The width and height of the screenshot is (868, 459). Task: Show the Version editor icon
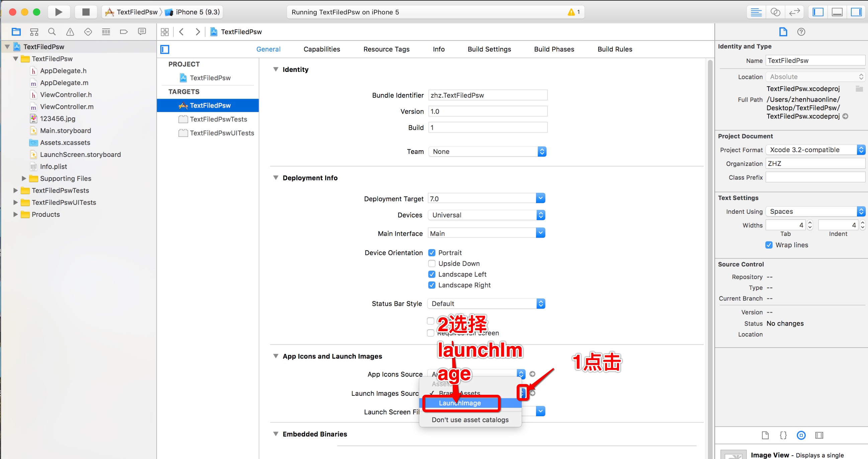click(x=794, y=12)
